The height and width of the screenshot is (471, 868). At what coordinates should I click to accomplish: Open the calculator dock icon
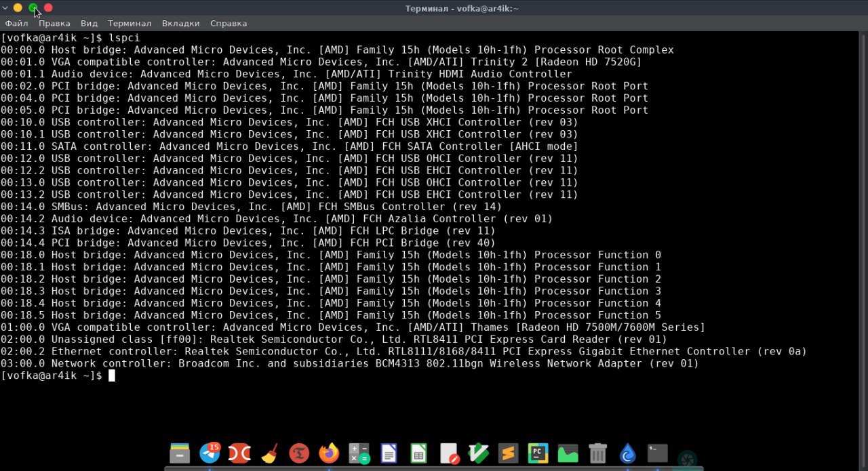[x=359, y=453]
